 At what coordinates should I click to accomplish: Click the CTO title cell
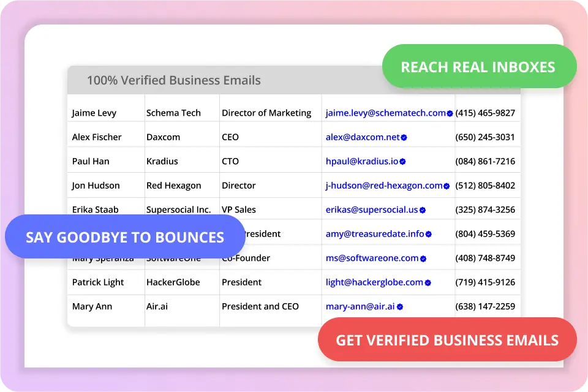pyautogui.click(x=230, y=161)
